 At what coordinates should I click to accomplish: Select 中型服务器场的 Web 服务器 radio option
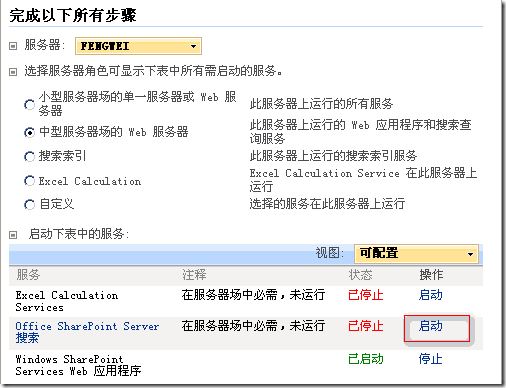[29, 133]
